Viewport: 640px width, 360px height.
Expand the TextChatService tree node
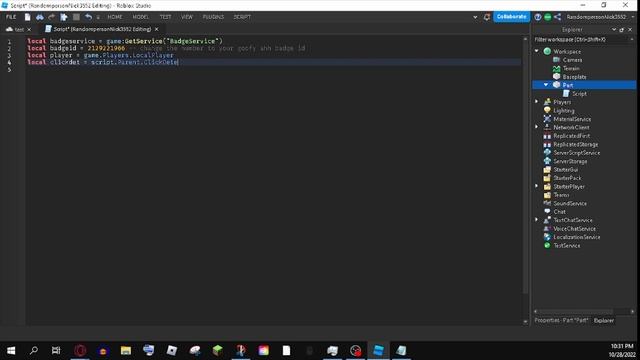pyautogui.click(x=537, y=220)
